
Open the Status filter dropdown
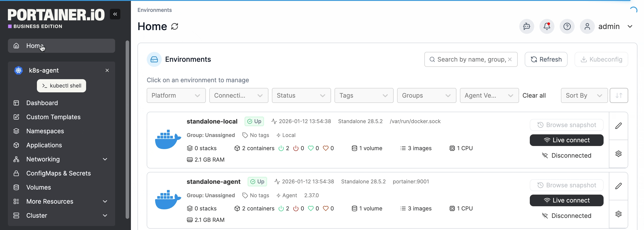tap(301, 95)
